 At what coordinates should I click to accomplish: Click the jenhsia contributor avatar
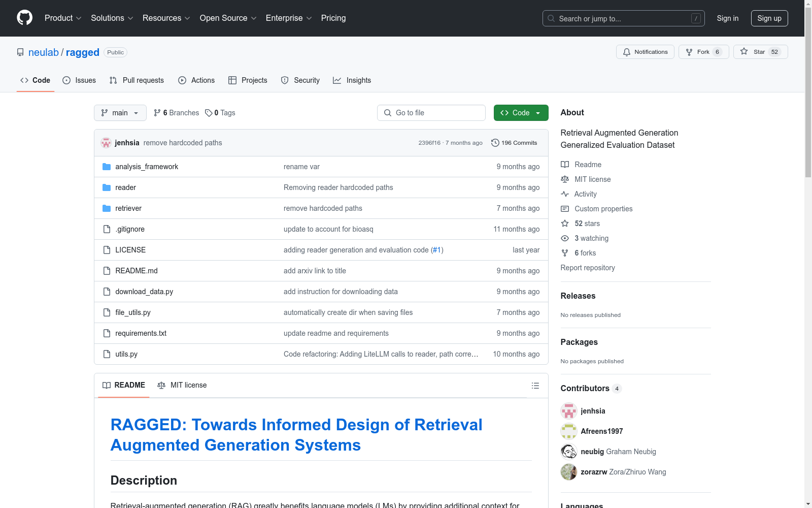pos(569,411)
